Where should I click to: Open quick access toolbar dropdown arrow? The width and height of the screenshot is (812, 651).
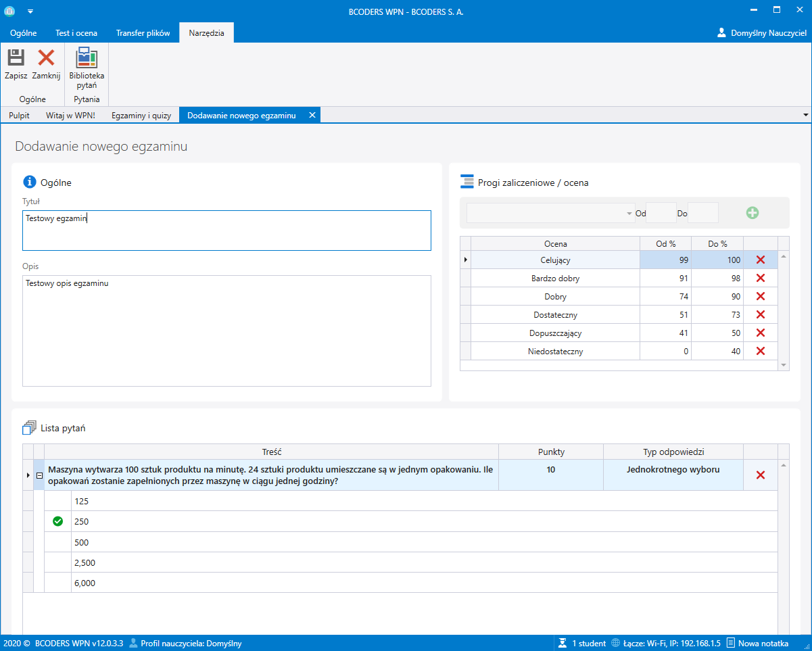(30, 11)
